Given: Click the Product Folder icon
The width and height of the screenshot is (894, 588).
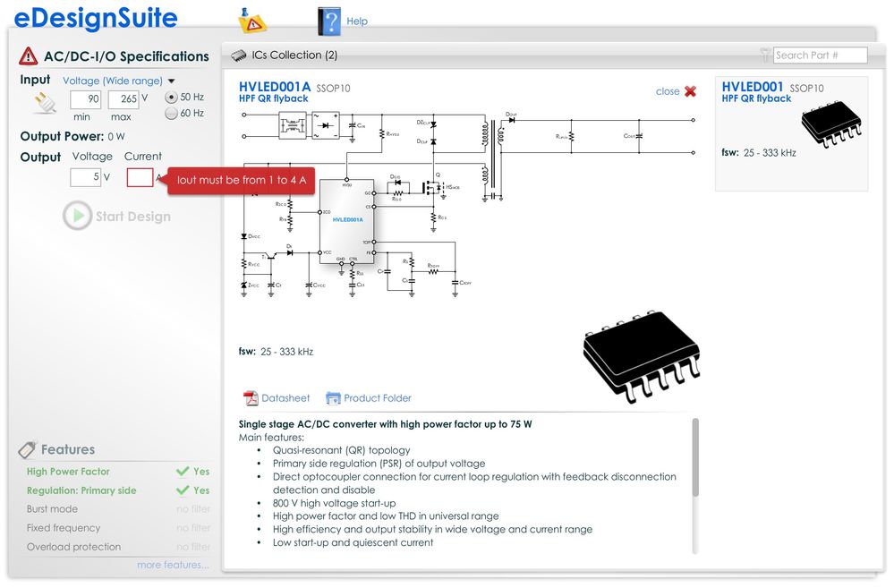Looking at the screenshot, I should 332,398.
